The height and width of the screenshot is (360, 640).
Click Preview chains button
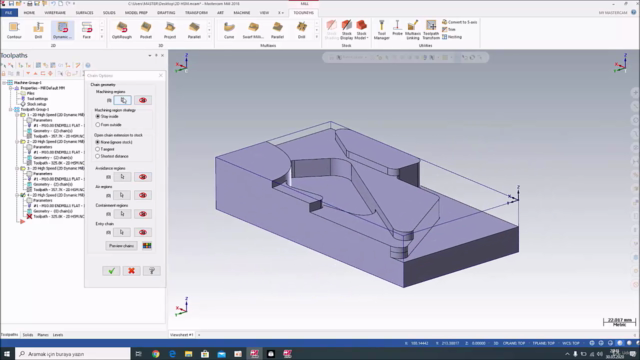(121, 246)
